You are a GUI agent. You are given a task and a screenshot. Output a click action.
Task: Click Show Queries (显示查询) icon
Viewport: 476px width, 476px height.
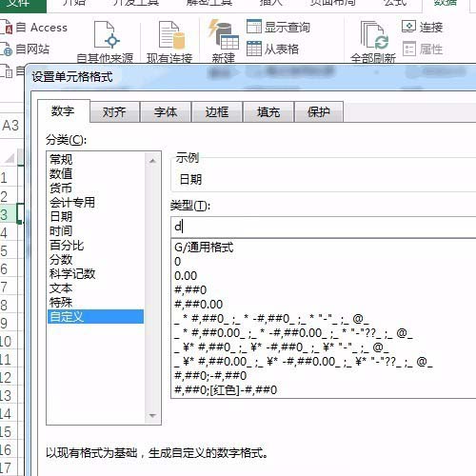(254, 27)
